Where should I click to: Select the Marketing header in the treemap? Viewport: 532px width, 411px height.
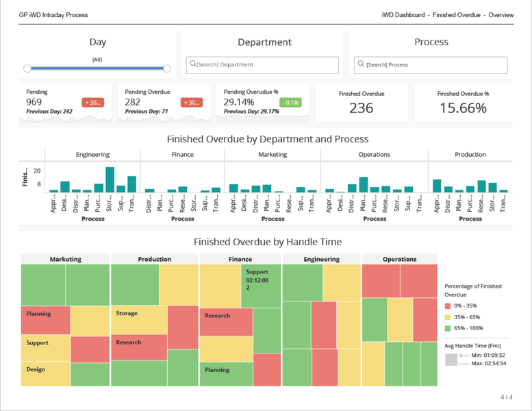[66, 260]
